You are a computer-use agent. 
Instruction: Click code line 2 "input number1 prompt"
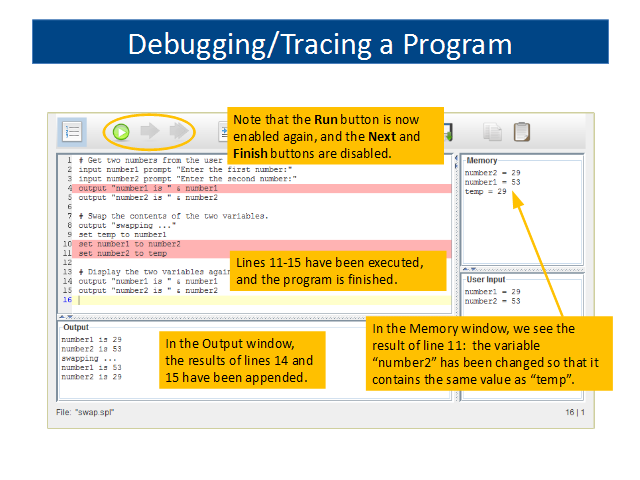(185, 169)
